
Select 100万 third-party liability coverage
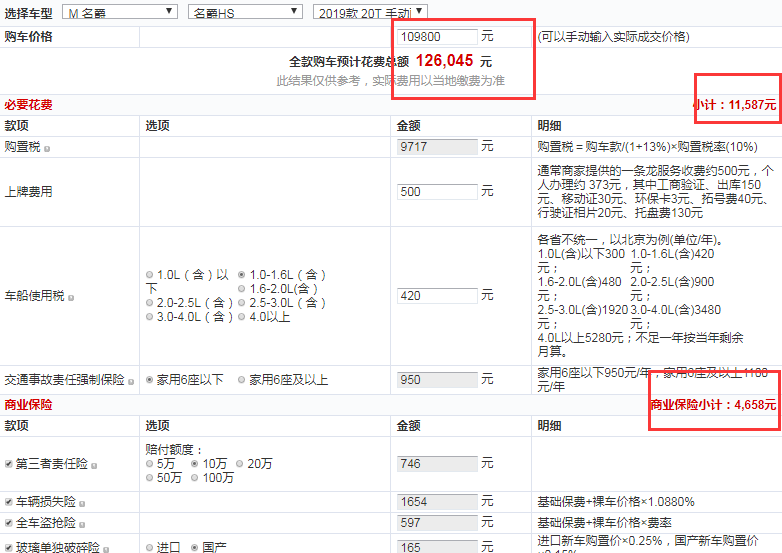[195, 478]
